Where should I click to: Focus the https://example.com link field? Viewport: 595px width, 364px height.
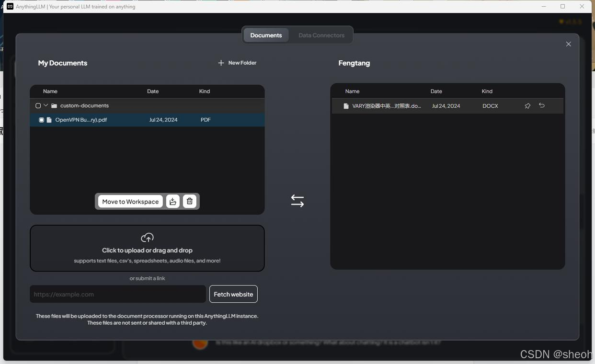coord(118,294)
